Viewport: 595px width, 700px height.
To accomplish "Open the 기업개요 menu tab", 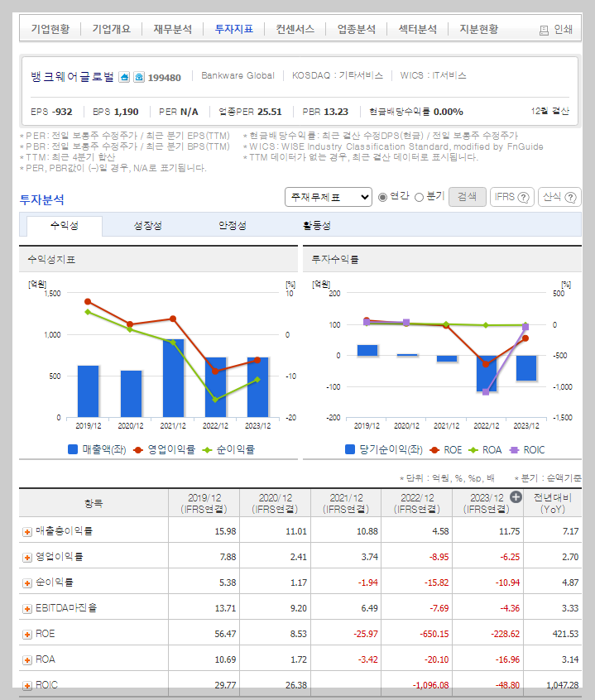I will coord(111,29).
